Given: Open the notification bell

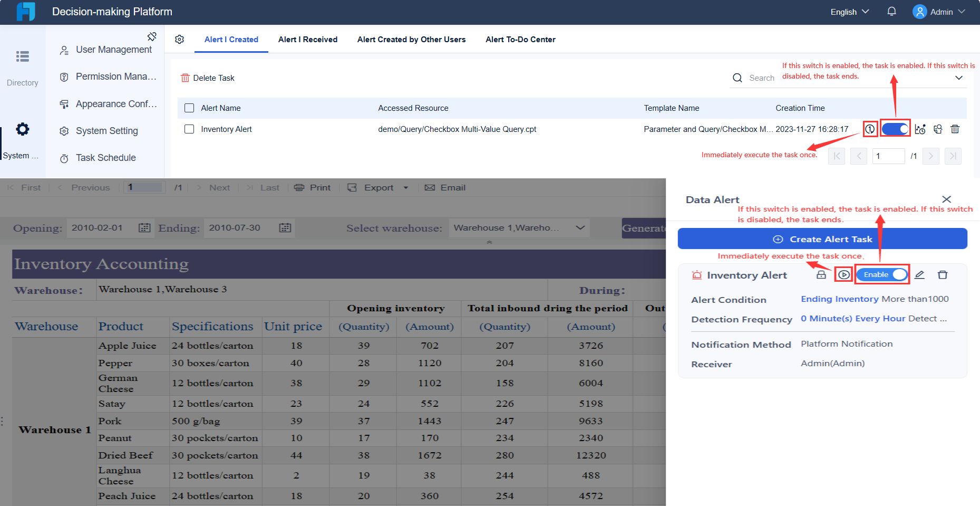Looking at the screenshot, I should (x=891, y=11).
